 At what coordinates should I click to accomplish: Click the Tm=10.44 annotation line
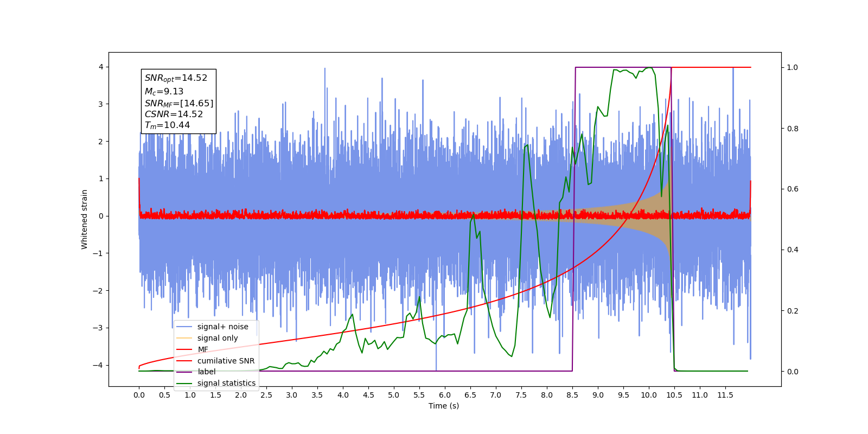coord(167,125)
